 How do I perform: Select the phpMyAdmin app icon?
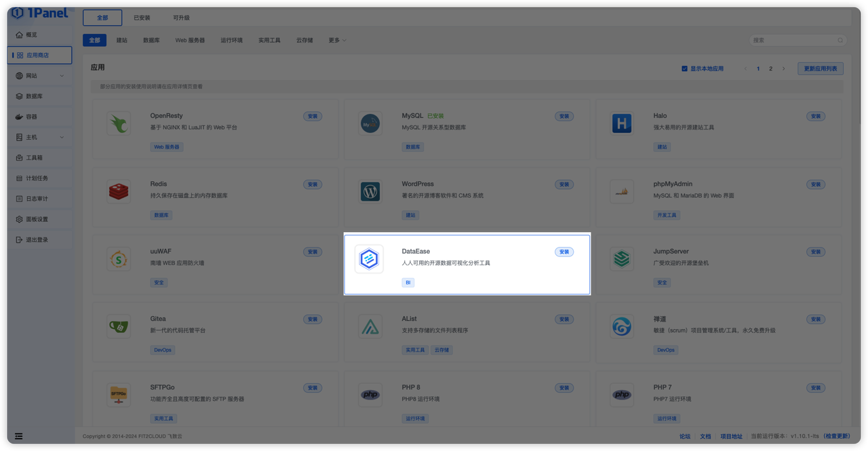coord(621,191)
